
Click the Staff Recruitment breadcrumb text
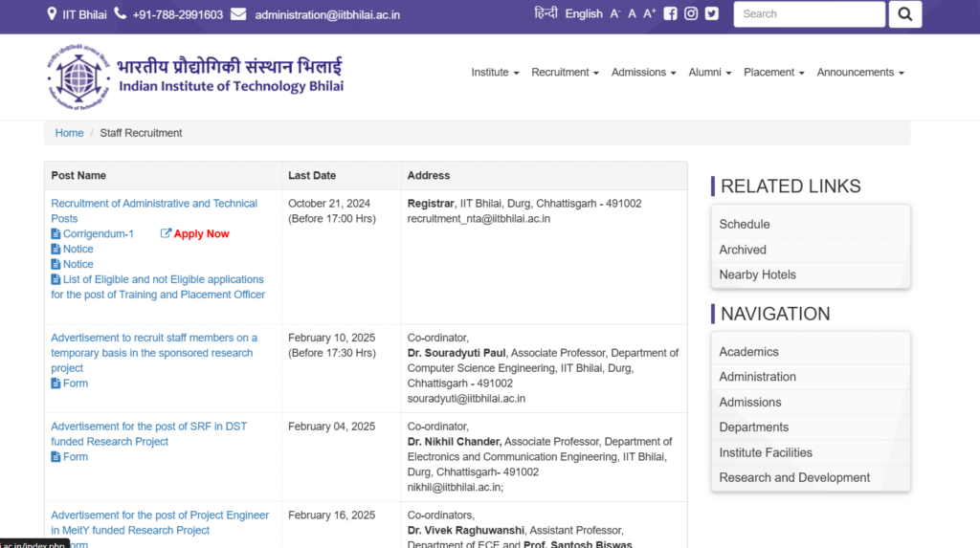[142, 133]
